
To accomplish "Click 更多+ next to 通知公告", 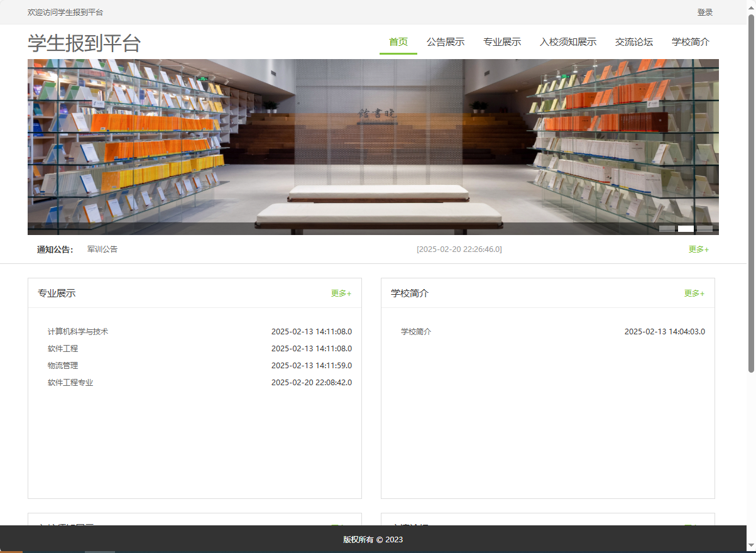I will coord(698,249).
